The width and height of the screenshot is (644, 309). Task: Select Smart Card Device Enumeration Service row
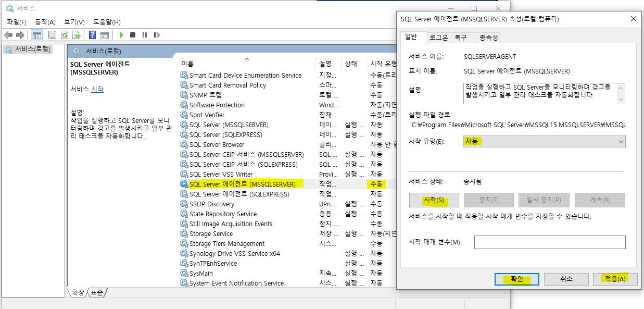point(288,75)
